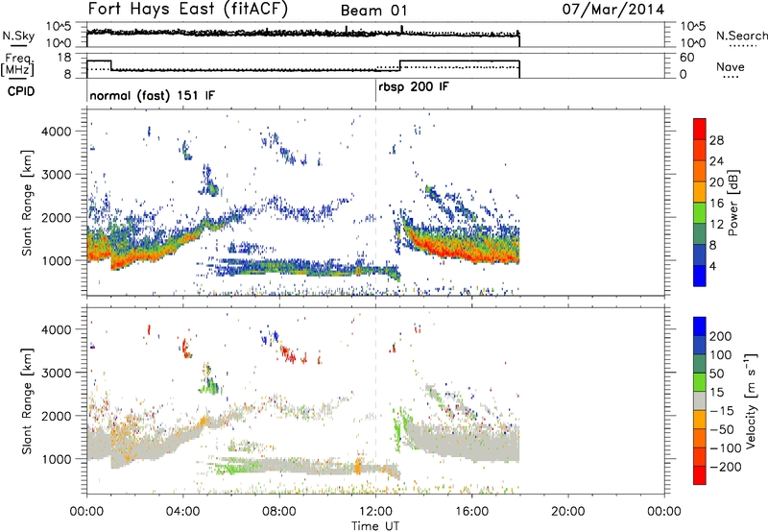Click the "4000" tick of the power panel
The height and width of the screenshot is (532, 768).
click(57, 132)
